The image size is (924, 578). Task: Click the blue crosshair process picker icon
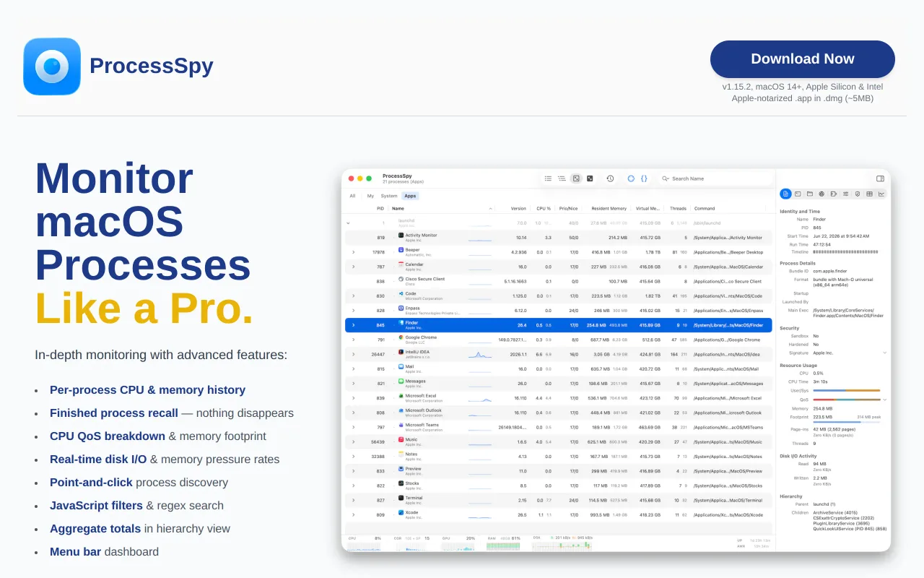631,178
